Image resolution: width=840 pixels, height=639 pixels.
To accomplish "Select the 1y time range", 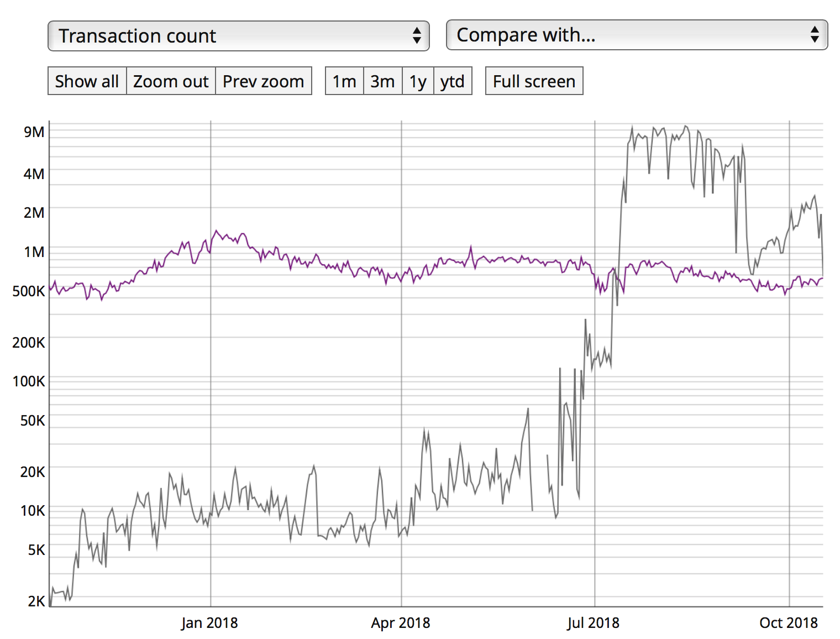I will click(418, 81).
